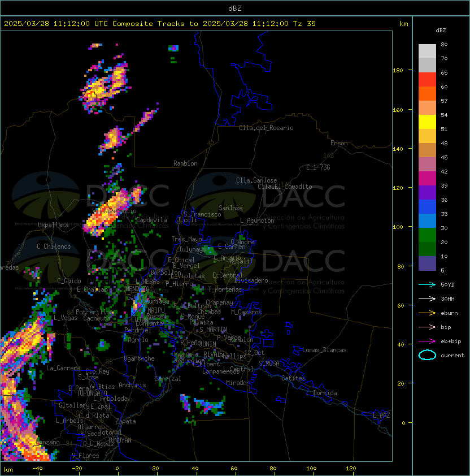Click the 'C_Guido' map label

[x=69, y=281]
